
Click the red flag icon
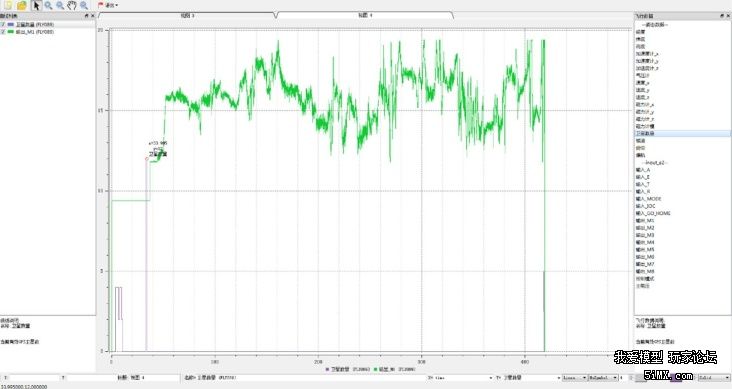100,5
